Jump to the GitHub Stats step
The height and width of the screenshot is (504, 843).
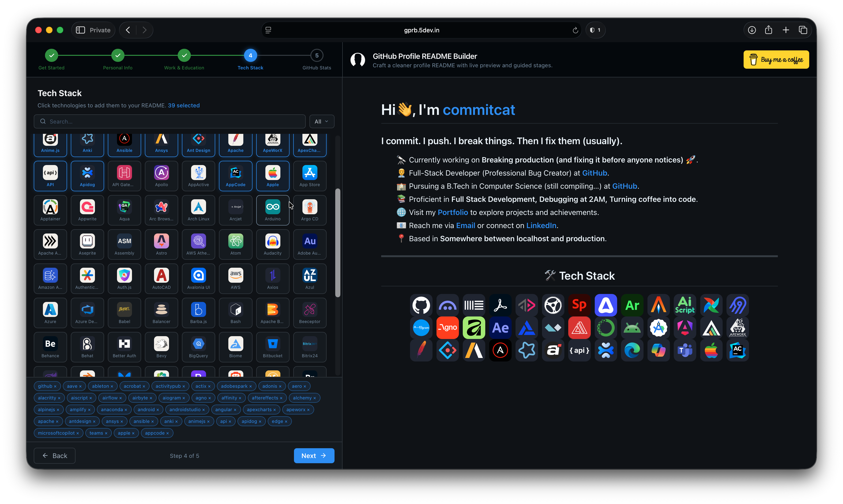coord(316,55)
